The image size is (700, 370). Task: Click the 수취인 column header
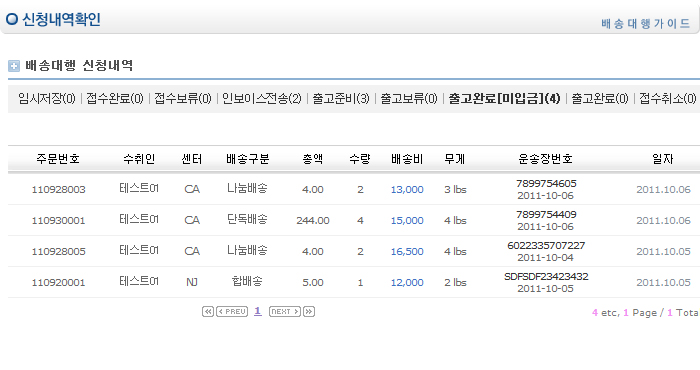pos(139,159)
